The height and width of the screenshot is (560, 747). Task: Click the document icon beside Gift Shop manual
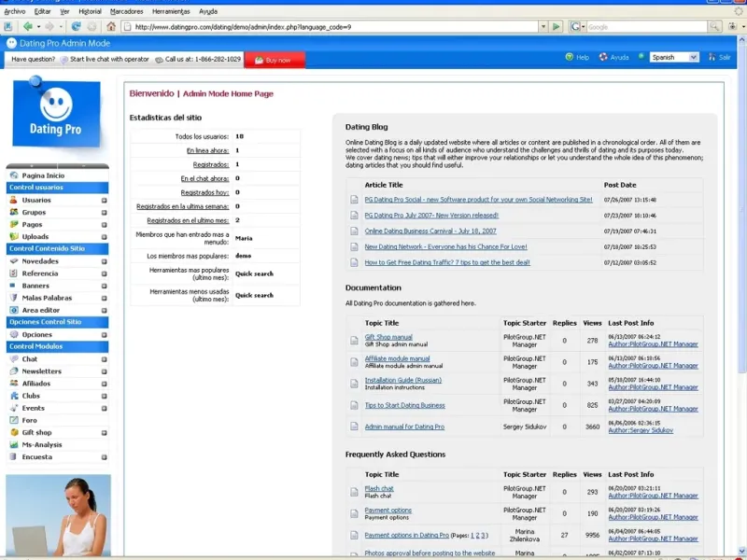pyautogui.click(x=354, y=341)
